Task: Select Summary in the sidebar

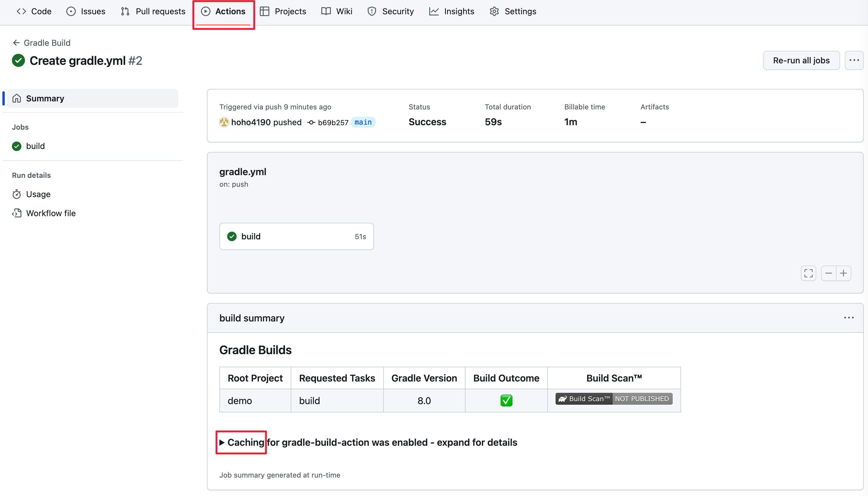Action: 93,98
